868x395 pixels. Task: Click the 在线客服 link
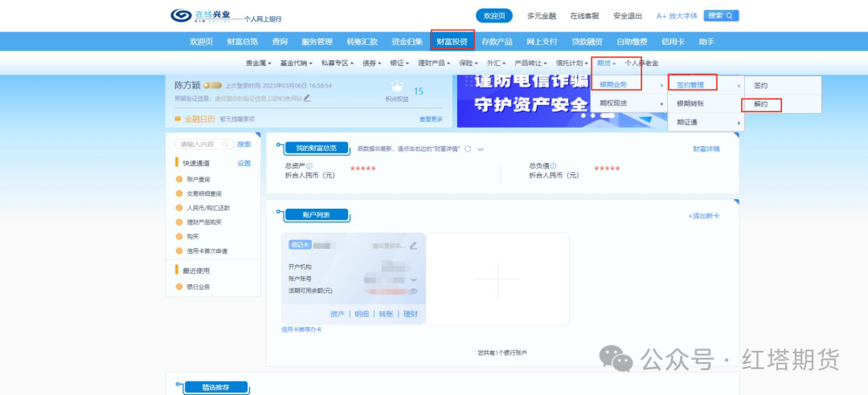click(584, 16)
